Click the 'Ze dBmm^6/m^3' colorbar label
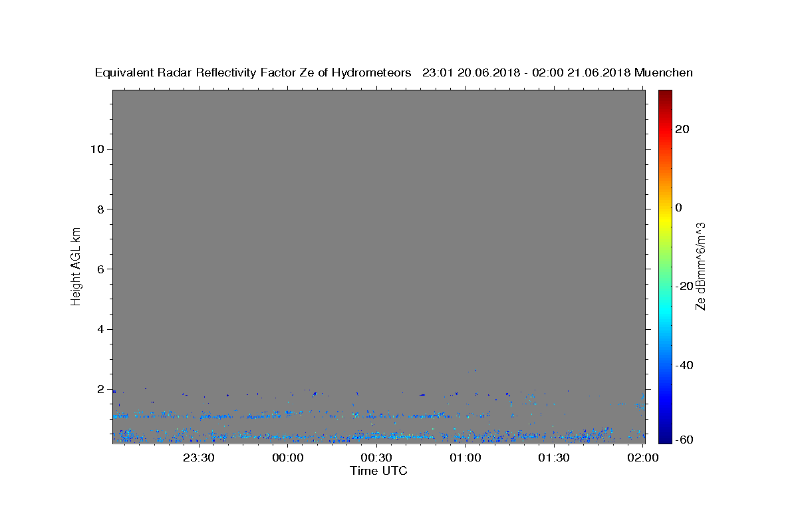The image size is (798, 532). 700,266
